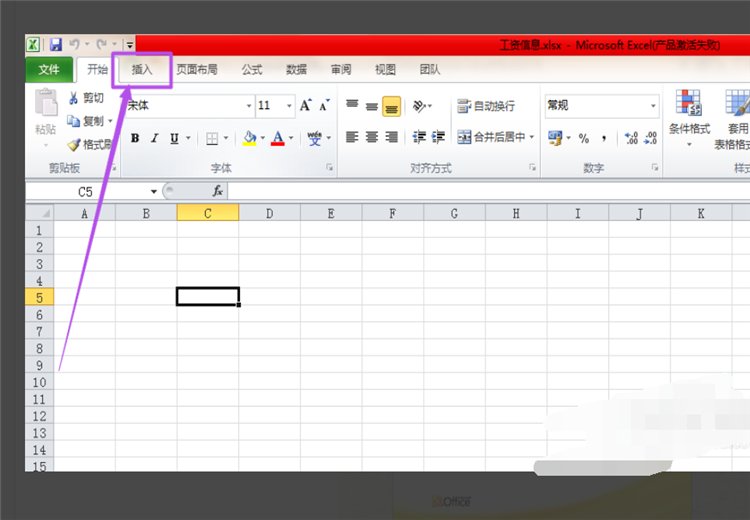Open Conditional Formatting (条件格式)

point(689,117)
